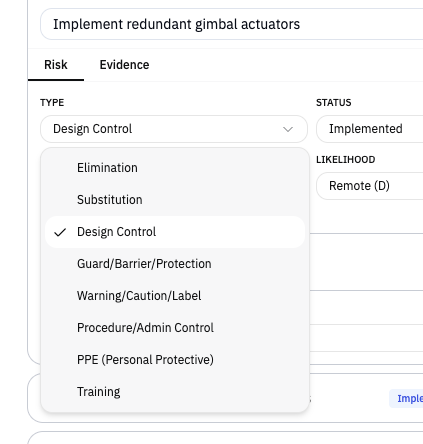Click the title field about redundant gimbal actuators
The image size is (423, 444).
[232, 24]
